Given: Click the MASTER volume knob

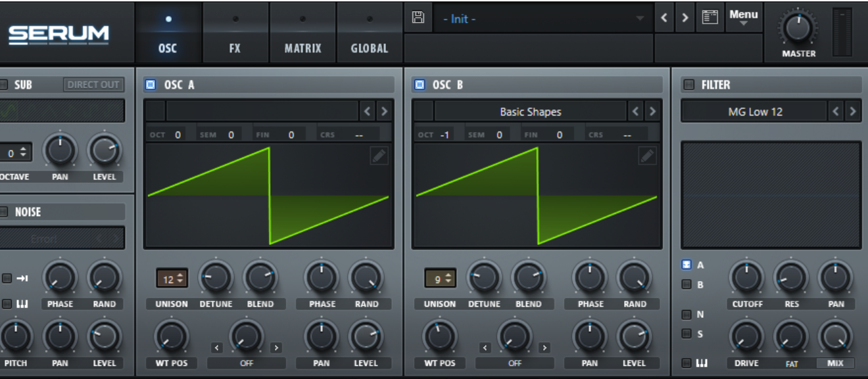Looking at the screenshot, I should click(798, 28).
